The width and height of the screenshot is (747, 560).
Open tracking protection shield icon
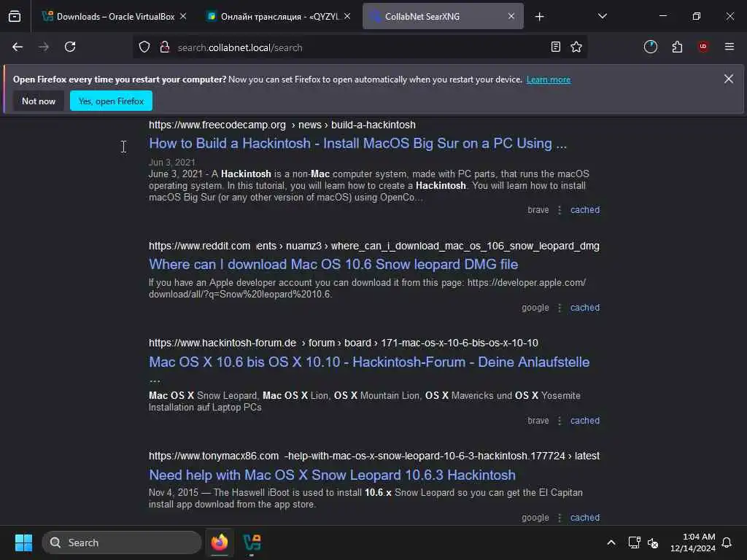(144, 47)
